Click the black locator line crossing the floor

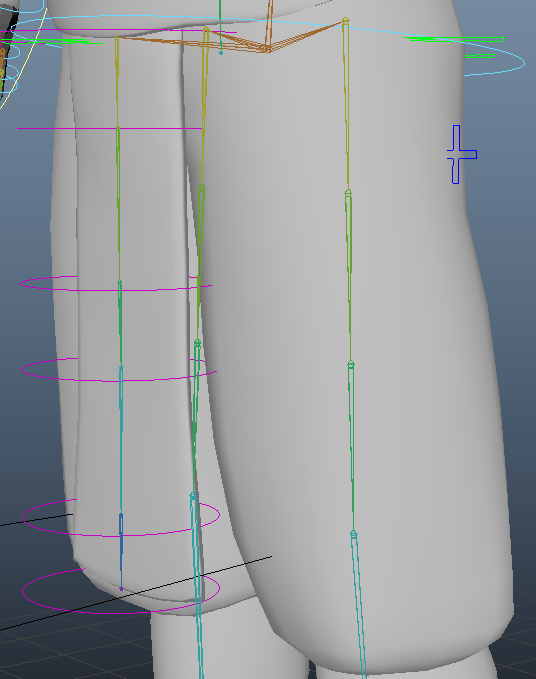[x=136, y=592]
